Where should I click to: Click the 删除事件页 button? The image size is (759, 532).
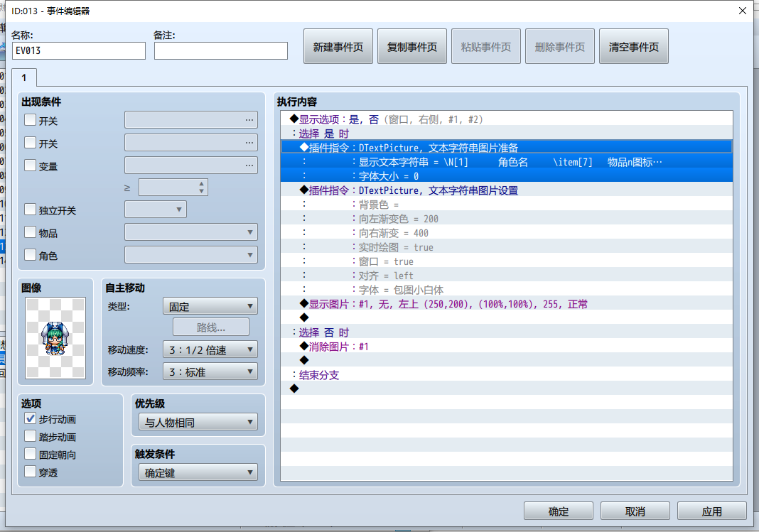coord(560,46)
